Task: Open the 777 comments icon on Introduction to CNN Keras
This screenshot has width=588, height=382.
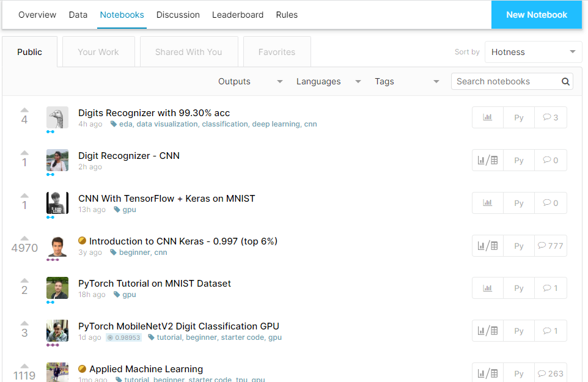Action: tap(549, 245)
